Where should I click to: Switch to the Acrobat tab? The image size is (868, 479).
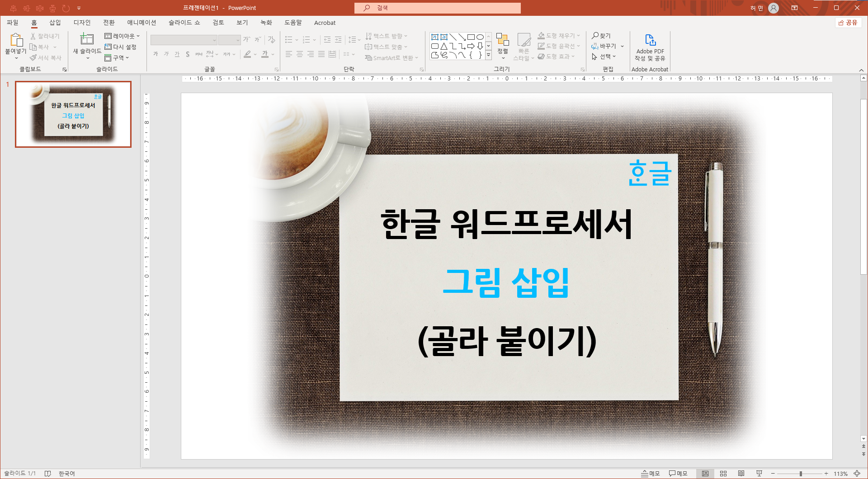325,23
